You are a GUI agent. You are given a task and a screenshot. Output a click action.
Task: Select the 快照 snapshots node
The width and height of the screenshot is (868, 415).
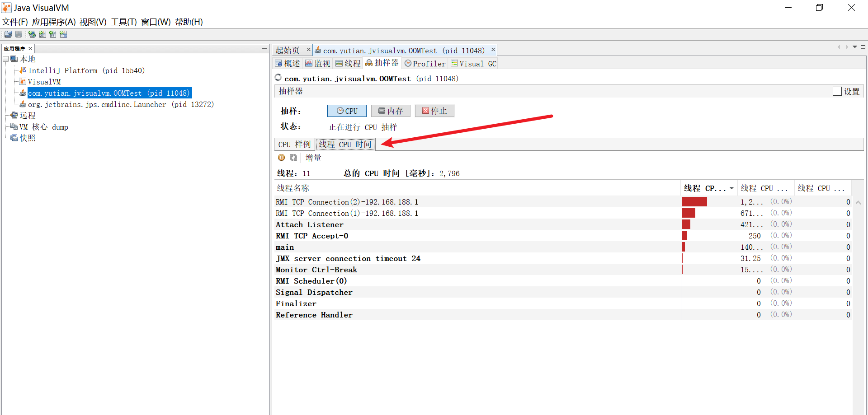click(27, 138)
